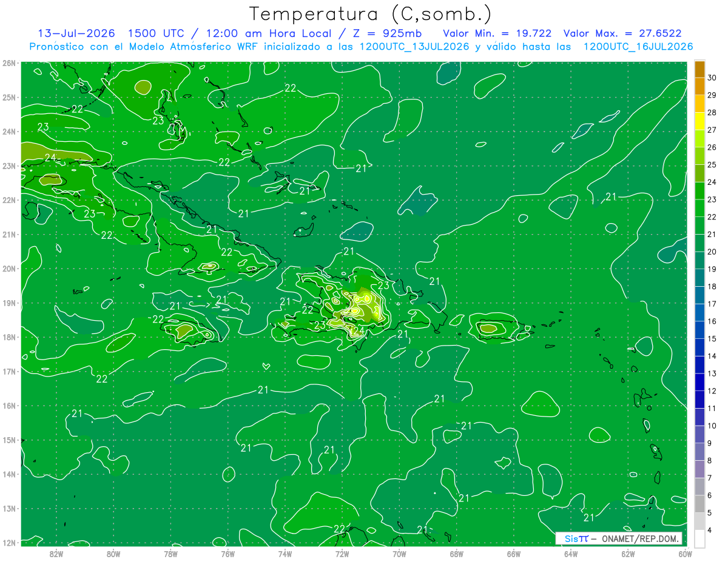Click the 60W longitude axis label

[685, 554]
